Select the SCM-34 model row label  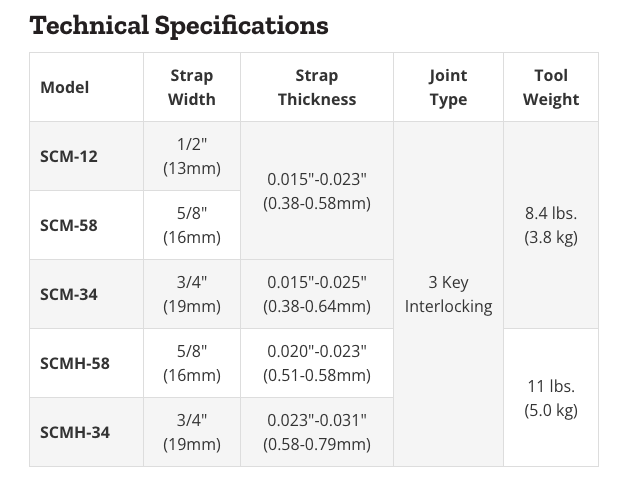pos(69,294)
